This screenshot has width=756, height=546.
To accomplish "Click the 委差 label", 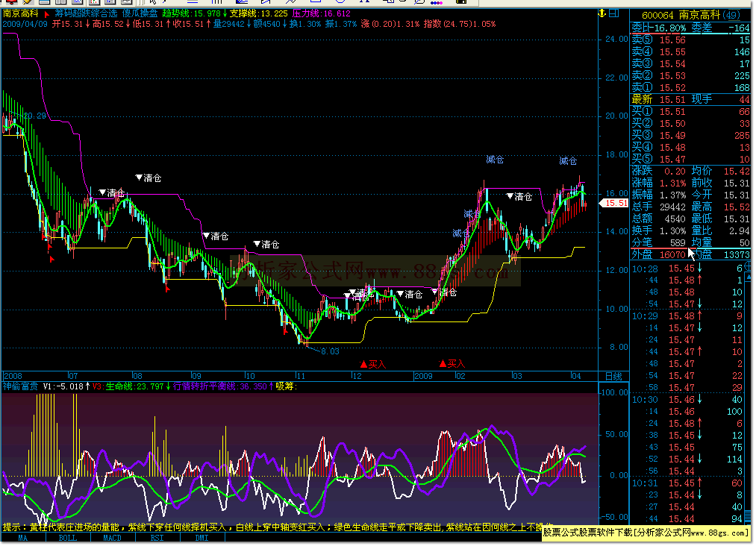I will tap(702, 28).
